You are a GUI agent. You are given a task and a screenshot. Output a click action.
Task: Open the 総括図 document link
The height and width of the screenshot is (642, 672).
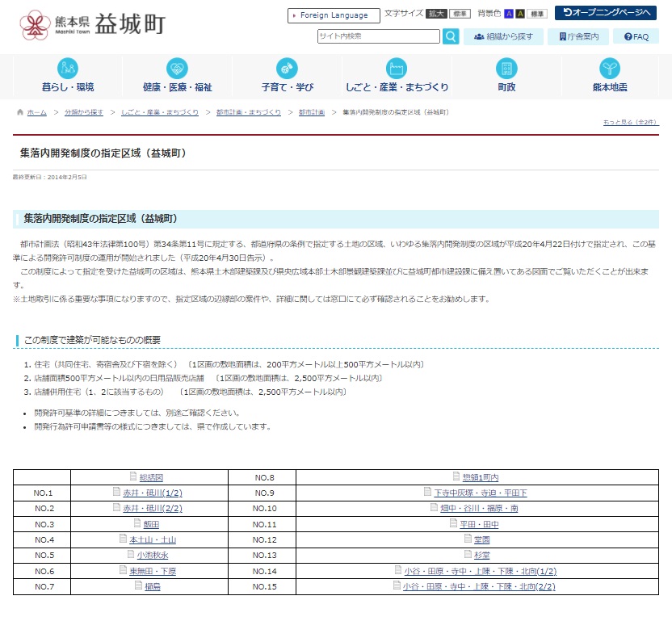[150, 477]
